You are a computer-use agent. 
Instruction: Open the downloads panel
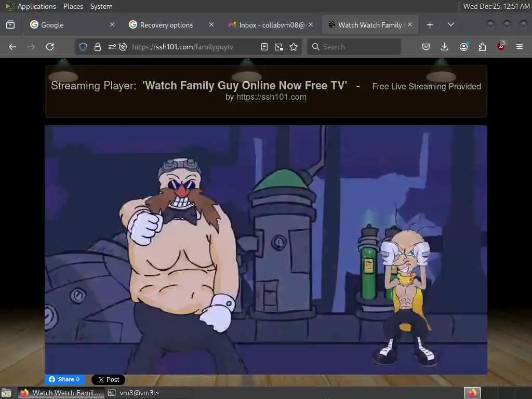click(x=445, y=47)
